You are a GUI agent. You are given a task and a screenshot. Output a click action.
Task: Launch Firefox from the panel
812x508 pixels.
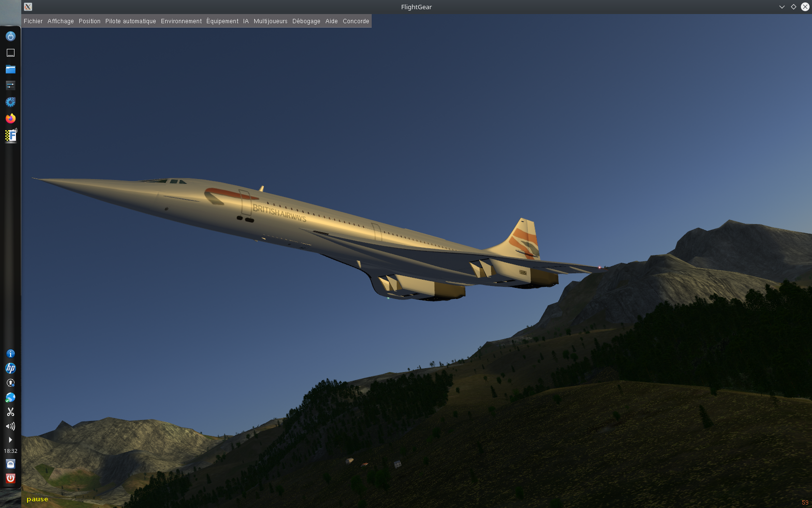coord(11,119)
